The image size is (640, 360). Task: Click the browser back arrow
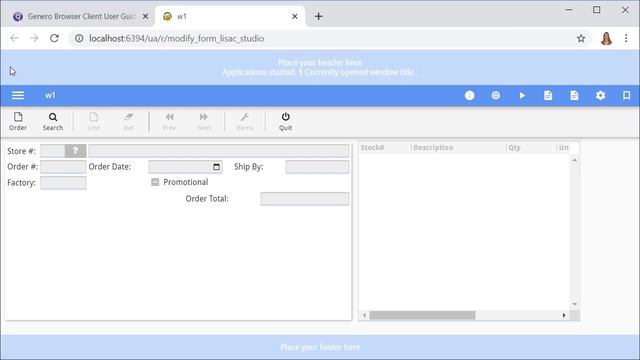[x=14, y=38]
